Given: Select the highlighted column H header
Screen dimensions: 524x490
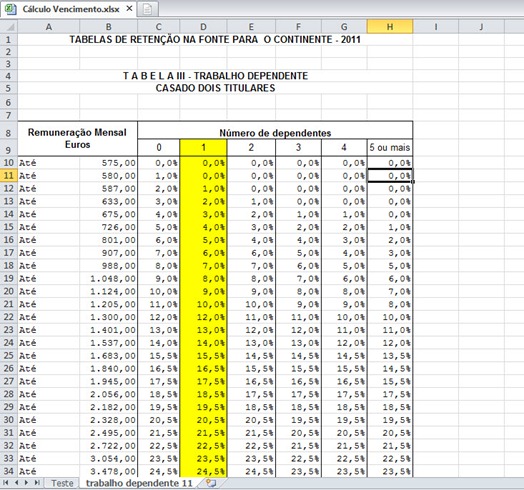Looking at the screenshot, I should pyautogui.click(x=390, y=27).
